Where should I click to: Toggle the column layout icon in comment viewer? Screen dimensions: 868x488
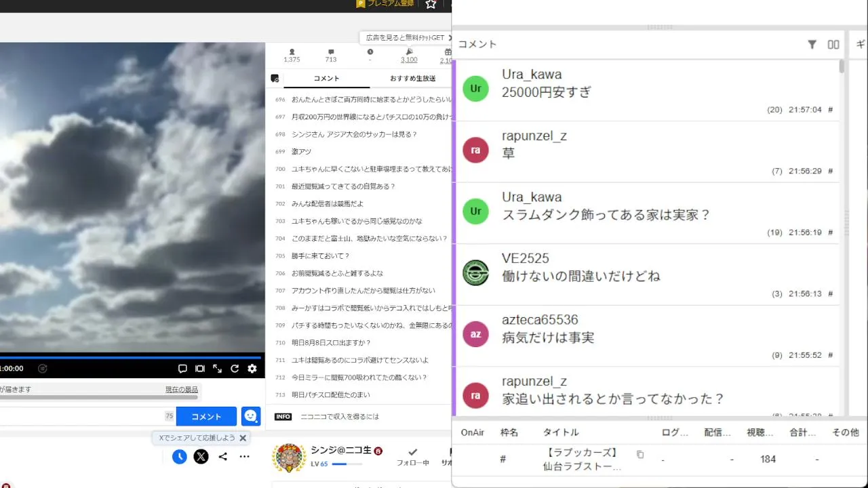click(x=833, y=44)
